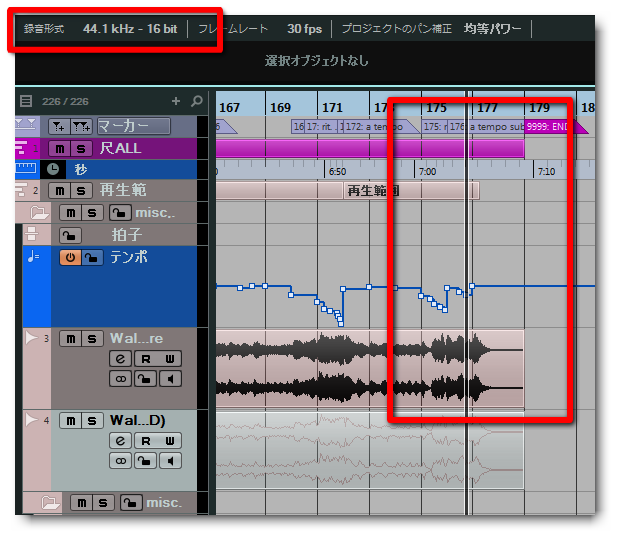Click the clock icon on the 秒 ruler track
This screenshot has width=622, height=542.
click(53, 169)
